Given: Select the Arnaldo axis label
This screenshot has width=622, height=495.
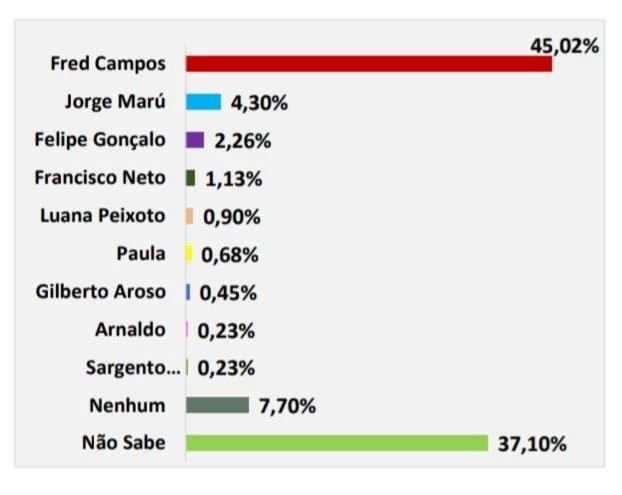Looking at the screenshot, I should pos(130,330).
